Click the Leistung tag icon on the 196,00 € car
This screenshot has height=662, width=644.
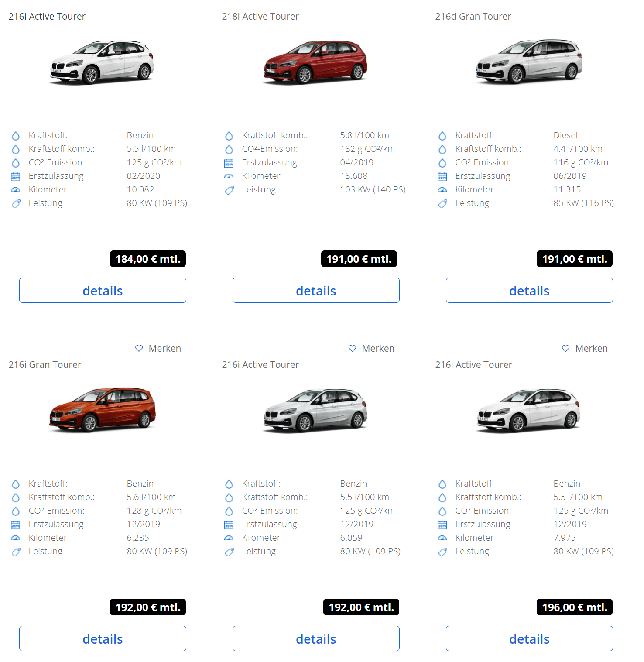pyautogui.click(x=443, y=552)
